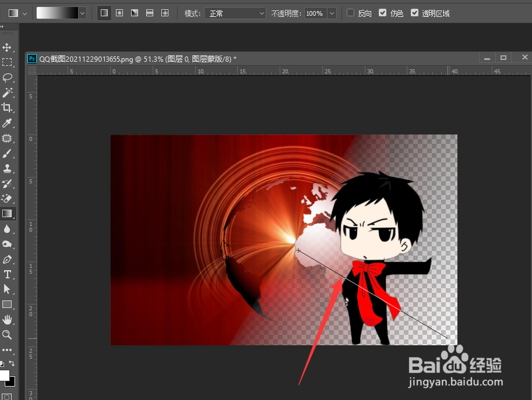
Task: Open the tool preset picker dropdown
Action: [x=25, y=13]
